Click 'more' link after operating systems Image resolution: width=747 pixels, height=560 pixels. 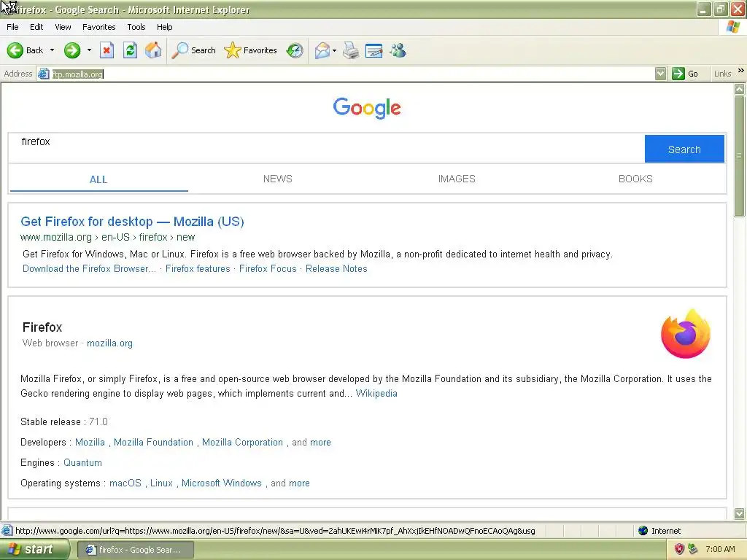[299, 483]
